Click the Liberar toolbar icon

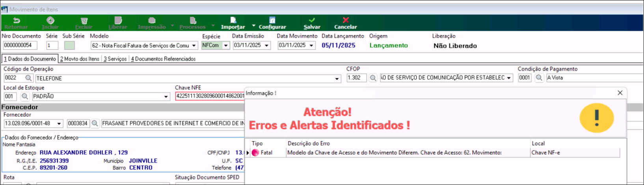(x=118, y=21)
